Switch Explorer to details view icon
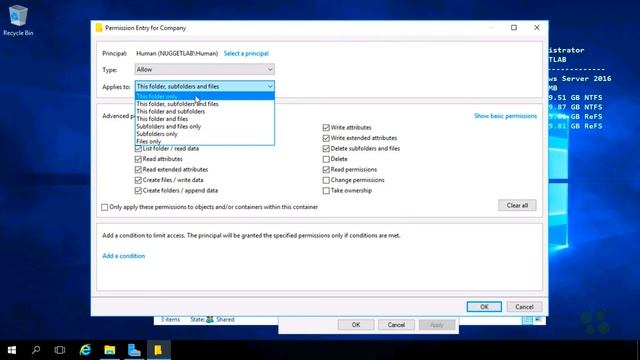Image resolution: width=640 pixels, height=360 pixels. pyautogui.click(x=527, y=320)
